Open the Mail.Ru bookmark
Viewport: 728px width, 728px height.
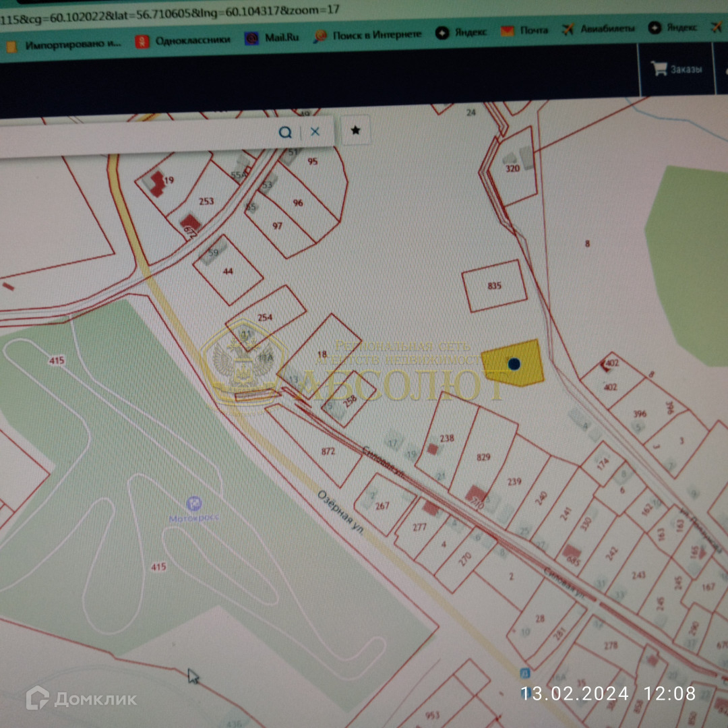(272, 37)
